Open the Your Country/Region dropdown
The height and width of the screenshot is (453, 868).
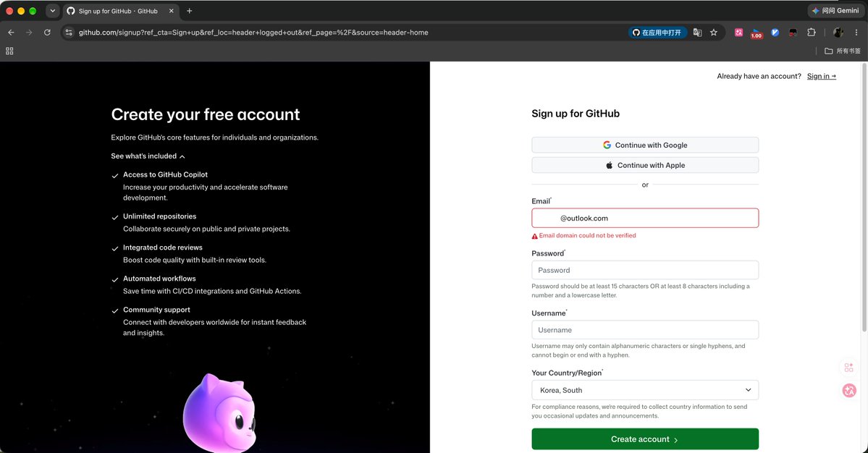click(x=645, y=390)
